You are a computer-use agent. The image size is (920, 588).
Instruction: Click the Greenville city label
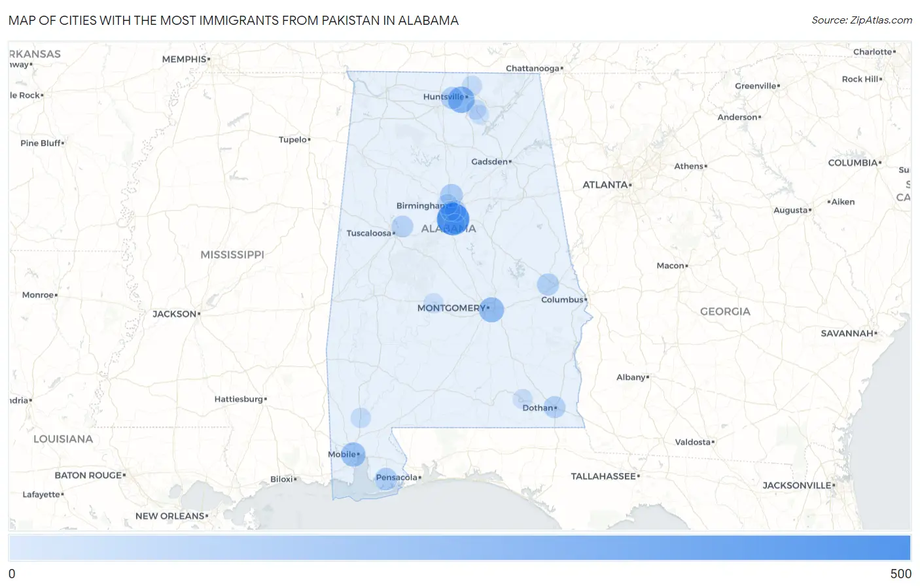755,86
